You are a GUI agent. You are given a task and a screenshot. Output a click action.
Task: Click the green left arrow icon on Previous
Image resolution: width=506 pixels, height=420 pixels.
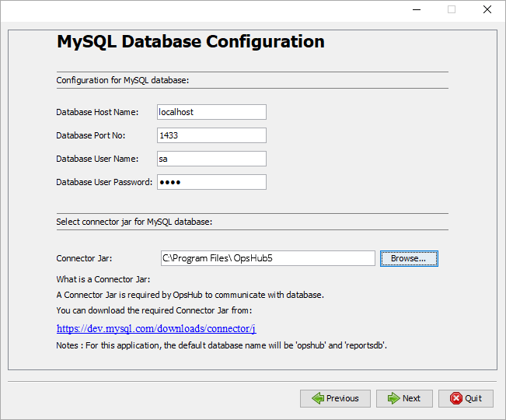tap(317, 398)
